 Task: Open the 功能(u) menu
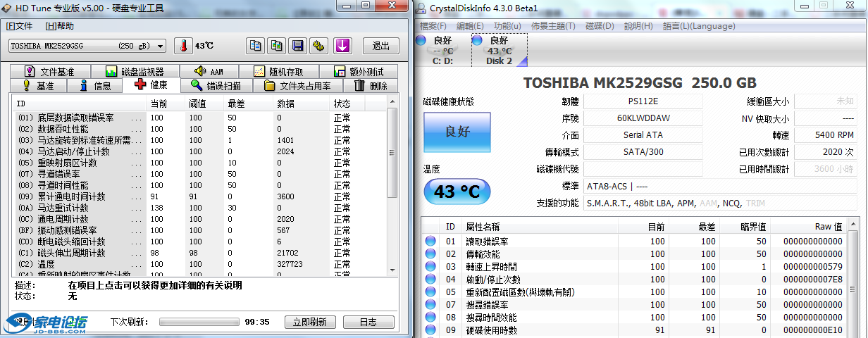tap(507, 26)
